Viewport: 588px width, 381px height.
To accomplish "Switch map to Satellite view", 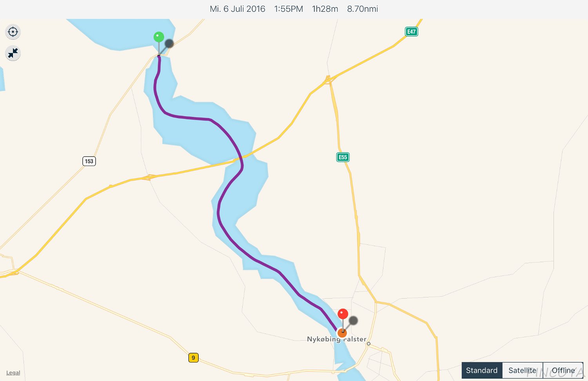I will [x=522, y=370].
